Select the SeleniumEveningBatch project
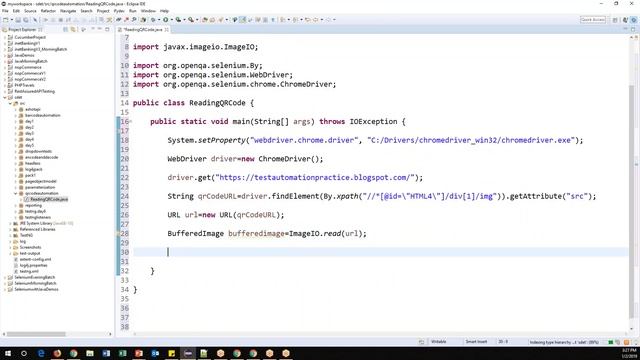Screen dimensions: 640x360 (35, 277)
